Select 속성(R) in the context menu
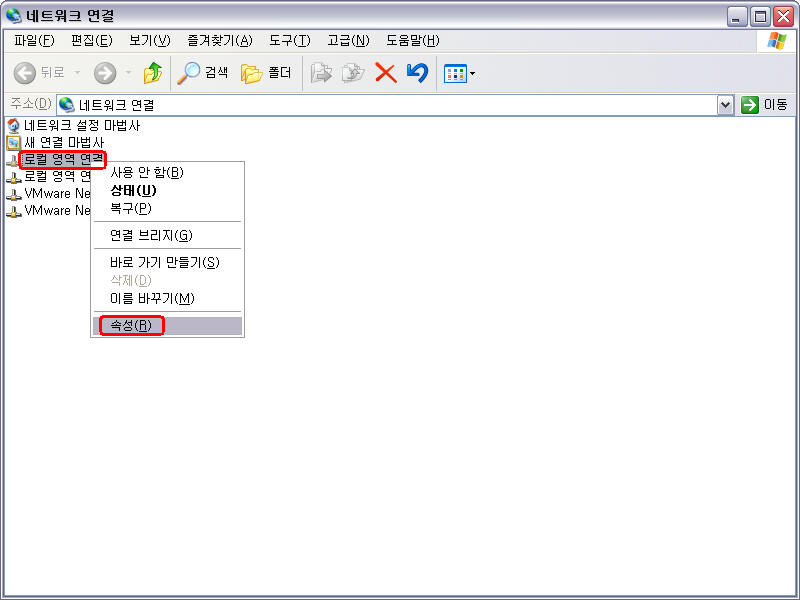The width and height of the screenshot is (800, 600). coord(131,326)
